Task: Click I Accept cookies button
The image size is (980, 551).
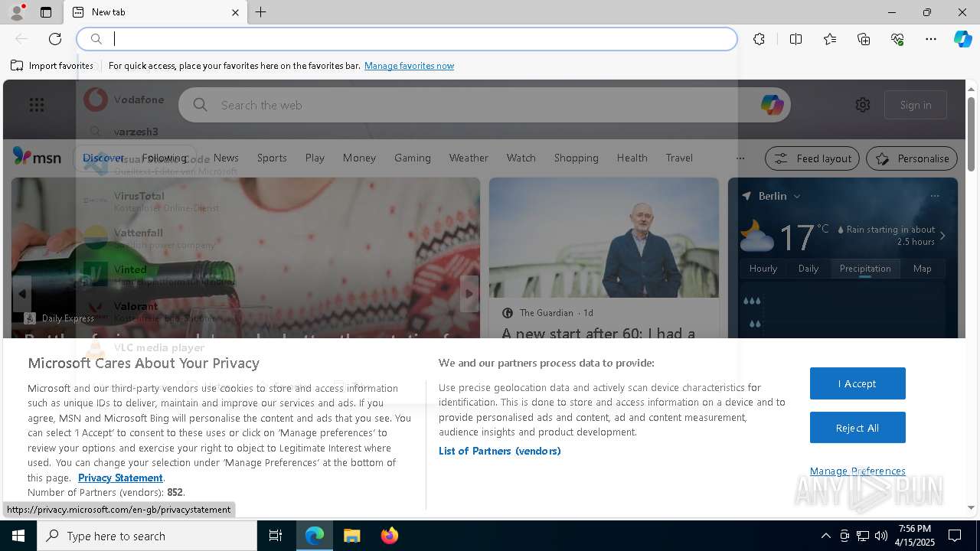Action: click(857, 383)
